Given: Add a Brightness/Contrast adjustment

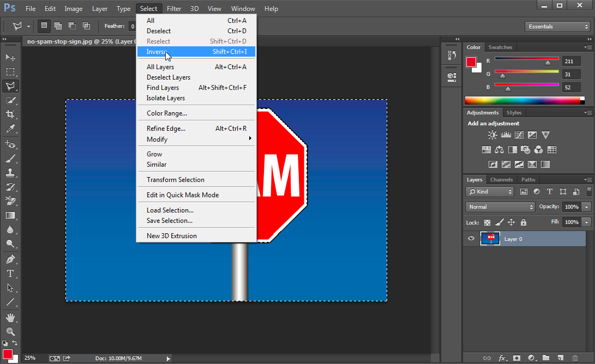Looking at the screenshot, I should pos(492,135).
